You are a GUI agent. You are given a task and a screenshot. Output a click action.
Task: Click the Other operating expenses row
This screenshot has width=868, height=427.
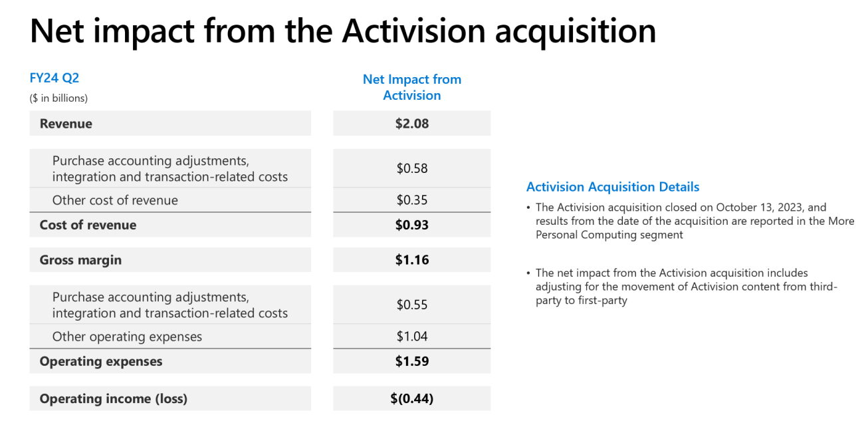click(170, 337)
